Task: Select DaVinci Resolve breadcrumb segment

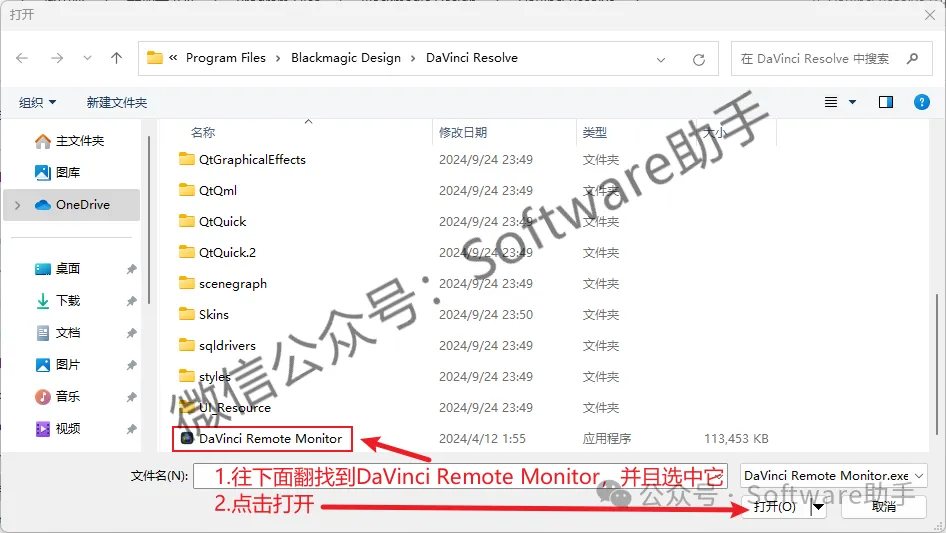Action: click(472, 58)
